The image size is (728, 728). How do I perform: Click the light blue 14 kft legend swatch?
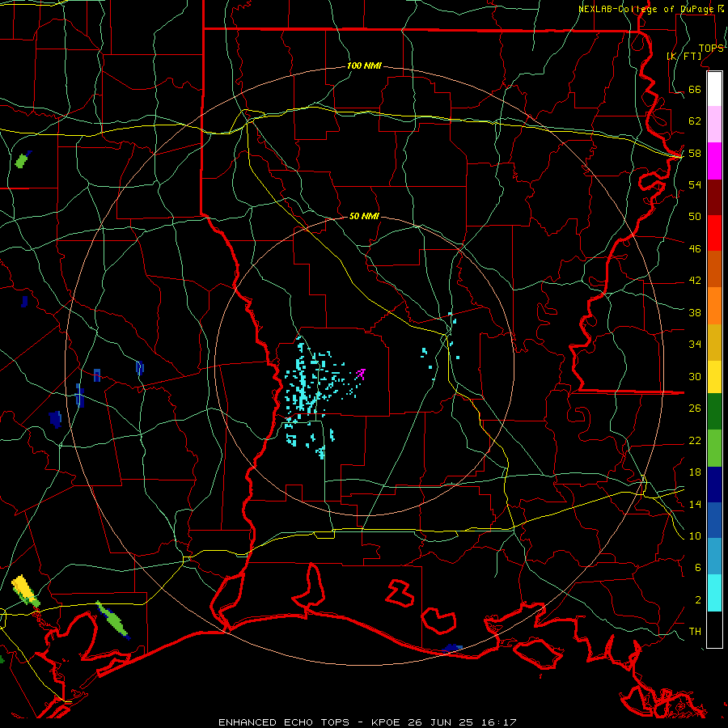click(714, 557)
